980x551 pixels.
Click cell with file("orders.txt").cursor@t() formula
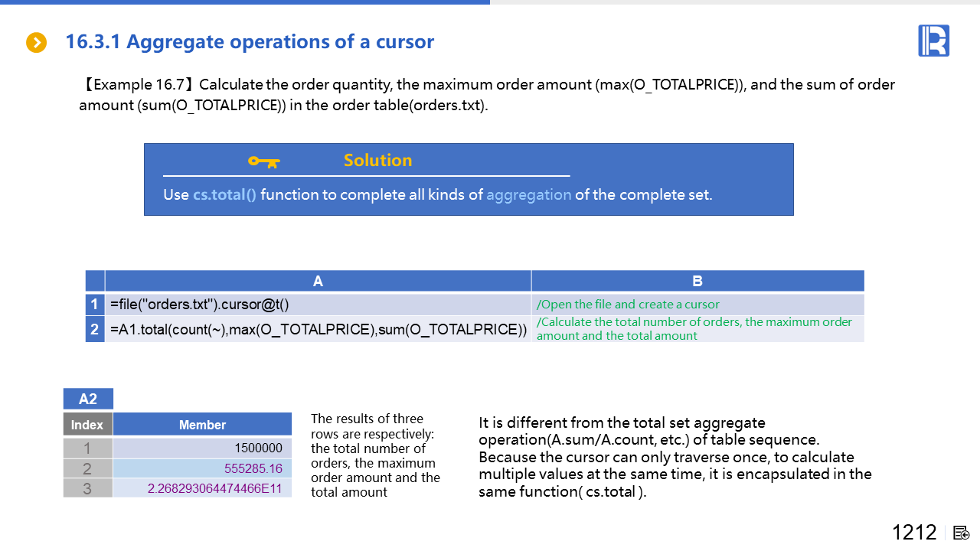[x=318, y=305]
